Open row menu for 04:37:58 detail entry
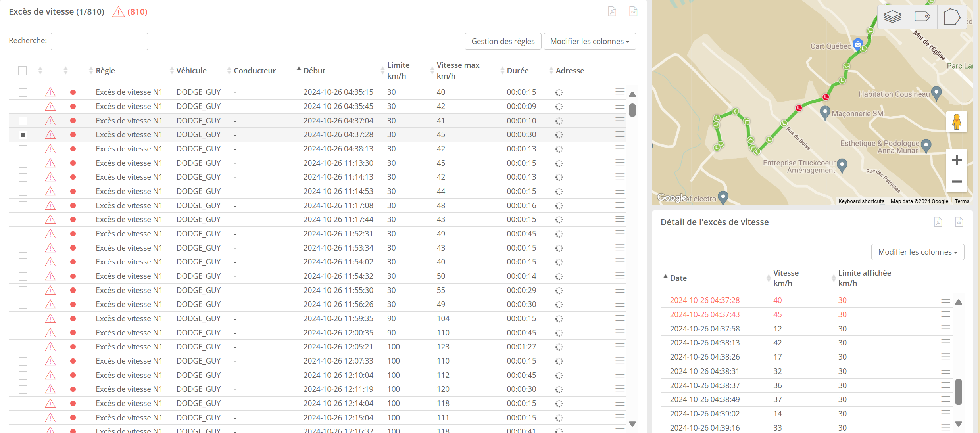This screenshot has width=980, height=433. pos(945,328)
